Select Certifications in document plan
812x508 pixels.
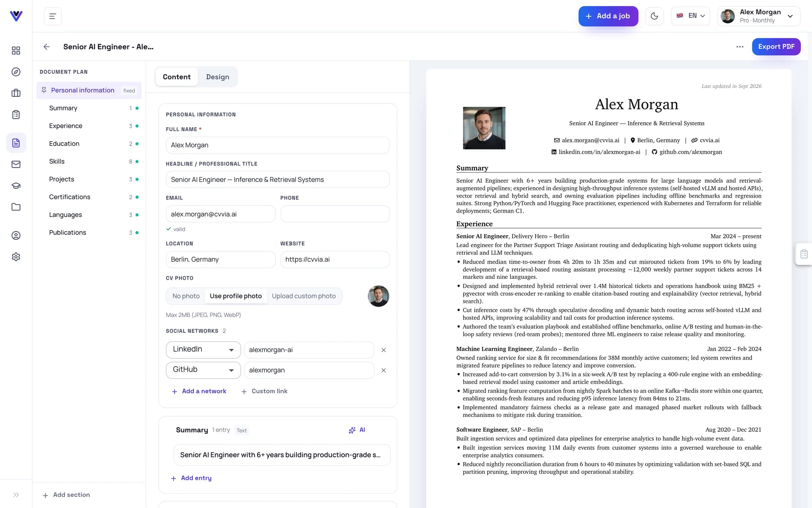pos(89,197)
